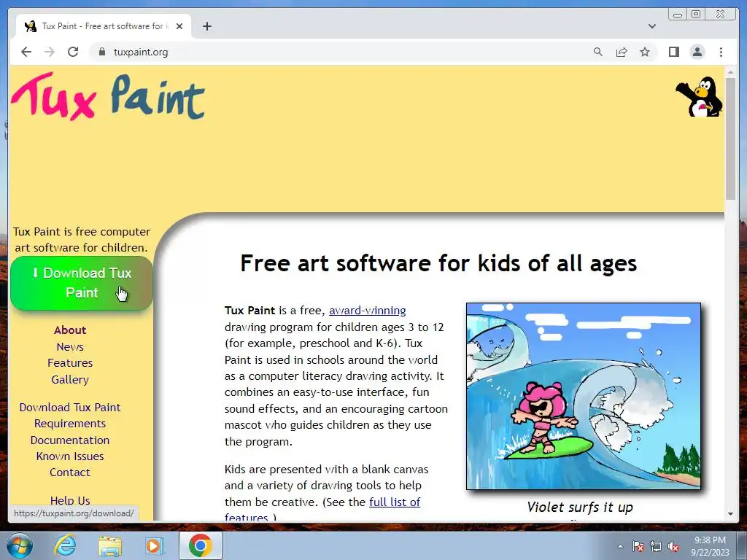
Task: Open a new browser tab
Action: coord(206,26)
